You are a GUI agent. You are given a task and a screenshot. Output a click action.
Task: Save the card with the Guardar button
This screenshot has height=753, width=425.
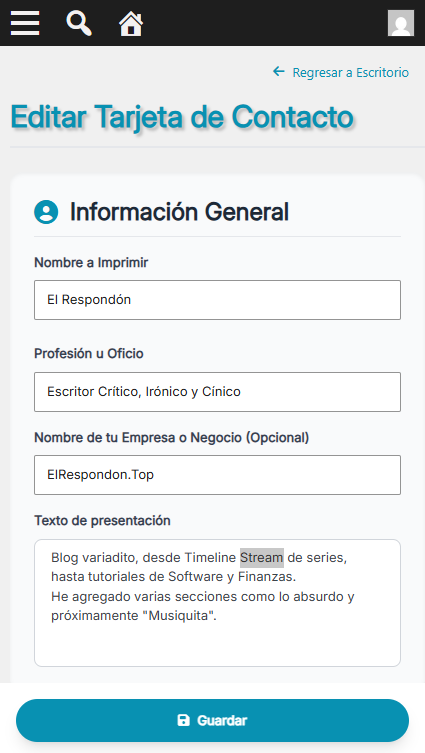(212, 720)
